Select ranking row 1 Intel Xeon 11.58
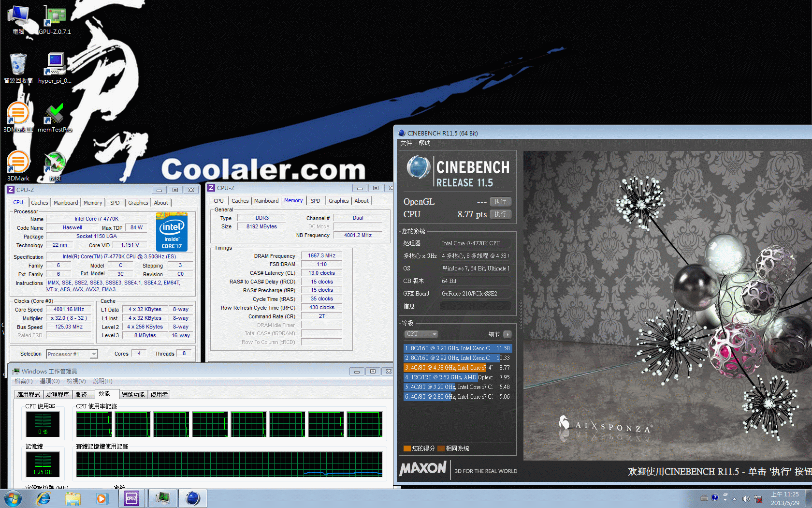812x508 pixels. tap(457, 348)
